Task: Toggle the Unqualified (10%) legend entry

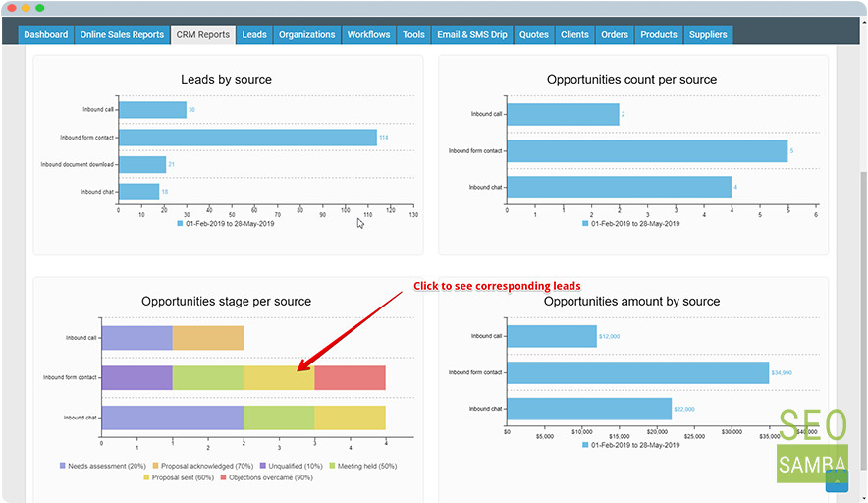Action: click(x=291, y=466)
